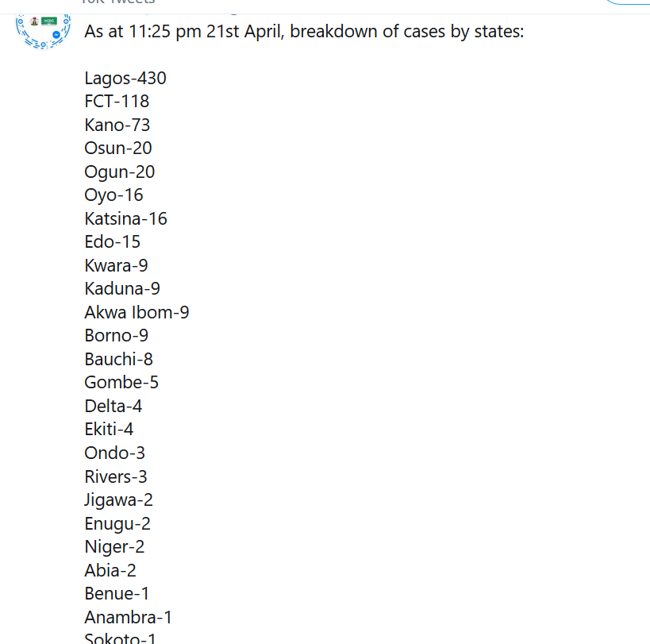Click on the FCT-118 entry
This screenshot has width=650, height=644.
117,101
